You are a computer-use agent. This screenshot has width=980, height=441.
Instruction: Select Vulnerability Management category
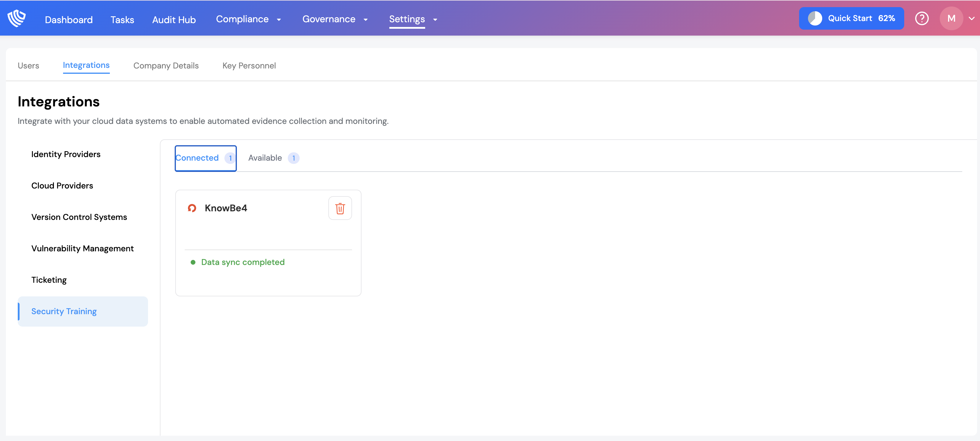click(83, 248)
